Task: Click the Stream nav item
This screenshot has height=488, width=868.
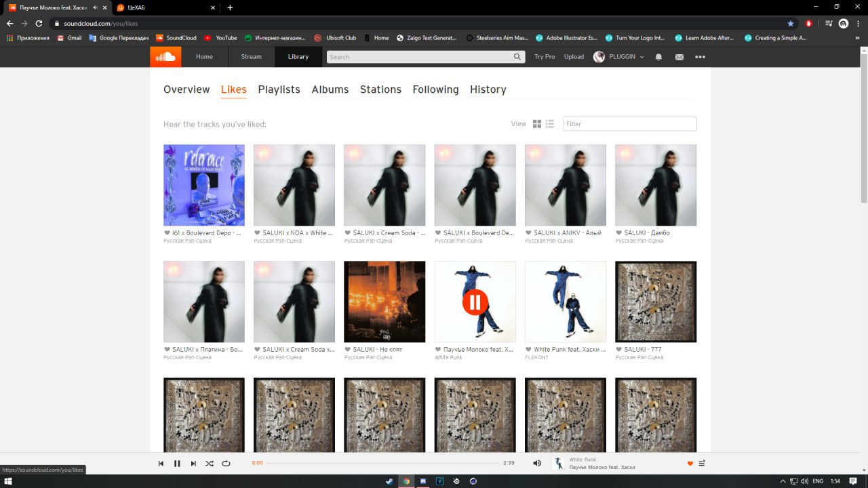Action: 251,57
